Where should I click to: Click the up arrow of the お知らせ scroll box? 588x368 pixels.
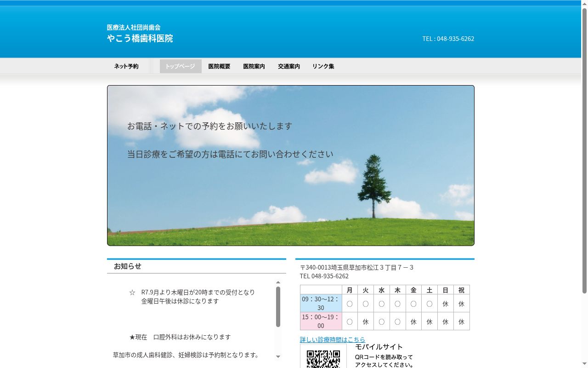278,282
